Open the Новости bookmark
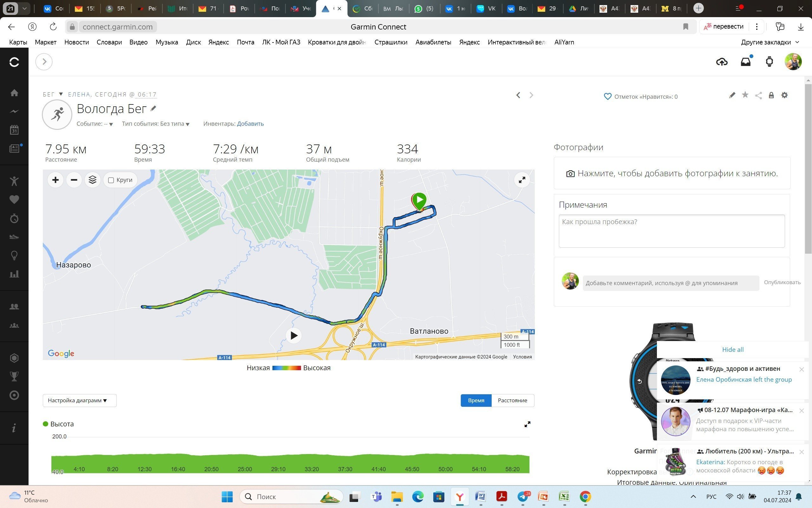 (x=76, y=42)
